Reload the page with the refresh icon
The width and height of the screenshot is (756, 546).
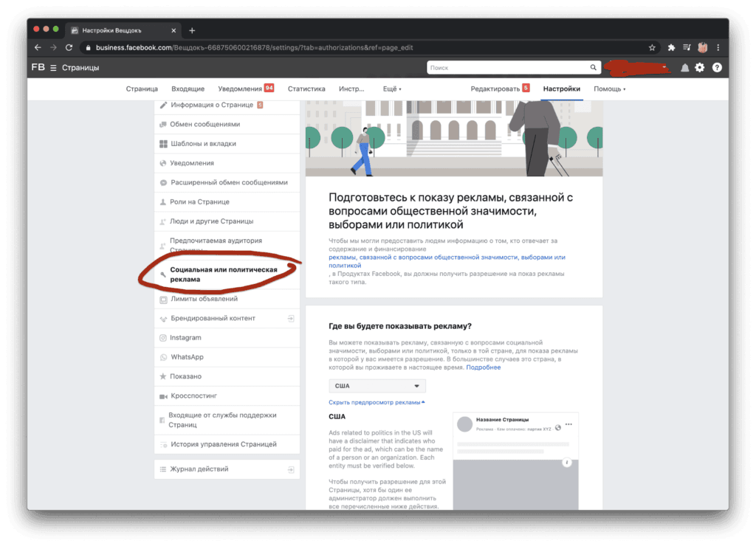(69, 48)
